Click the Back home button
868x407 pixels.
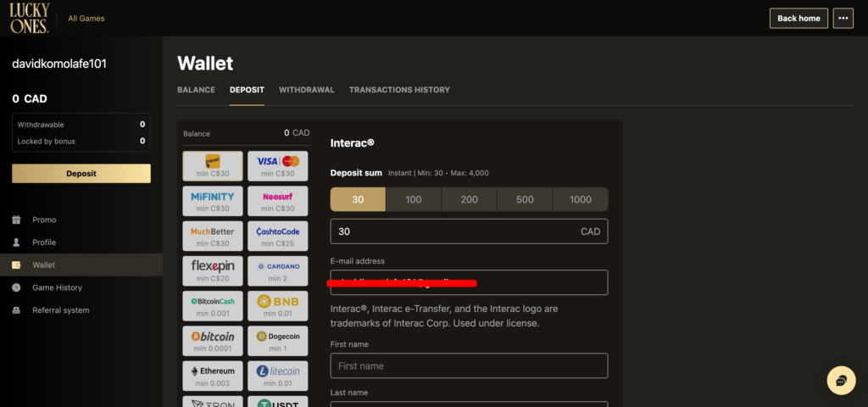(x=798, y=19)
